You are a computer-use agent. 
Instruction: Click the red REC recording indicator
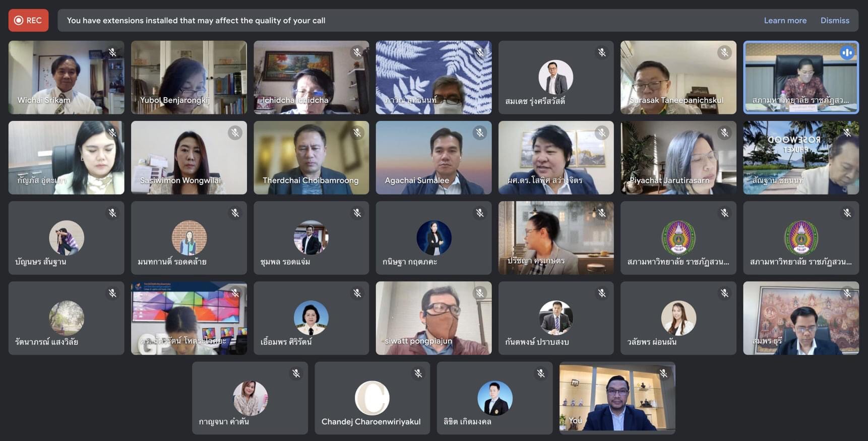(28, 21)
